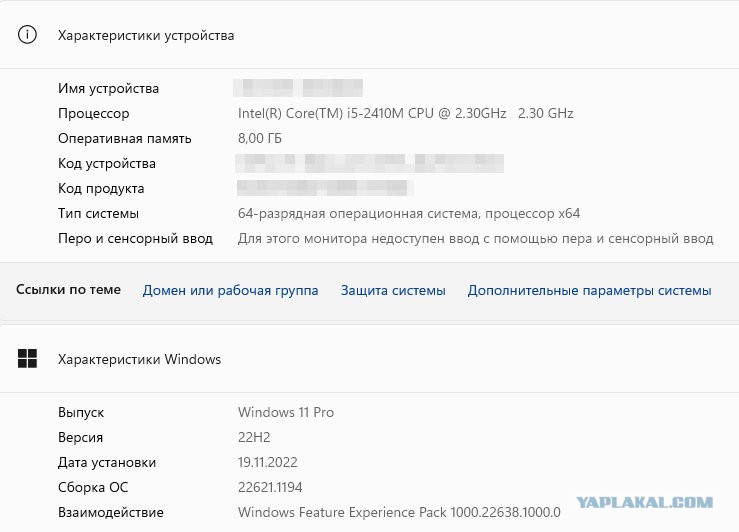Click the info icon beside Характеристики устройства
This screenshot has height=532, width=739.
pyautogui.click(x=27, y=35)
